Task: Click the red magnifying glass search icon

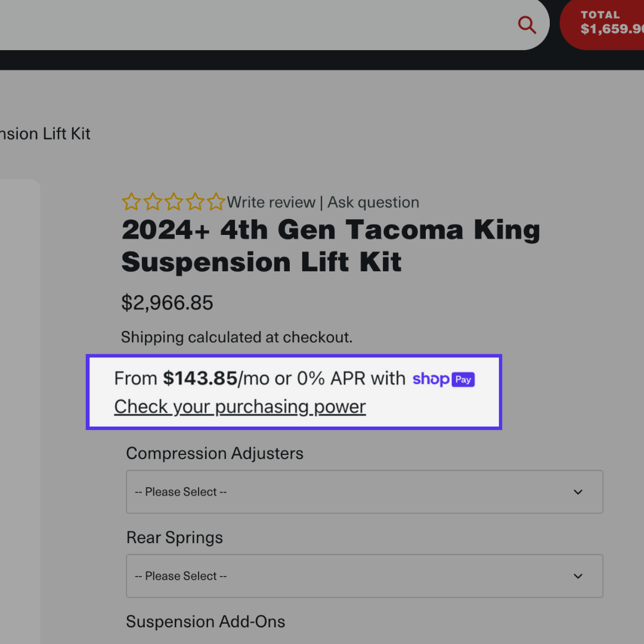Action: point(527,25)
